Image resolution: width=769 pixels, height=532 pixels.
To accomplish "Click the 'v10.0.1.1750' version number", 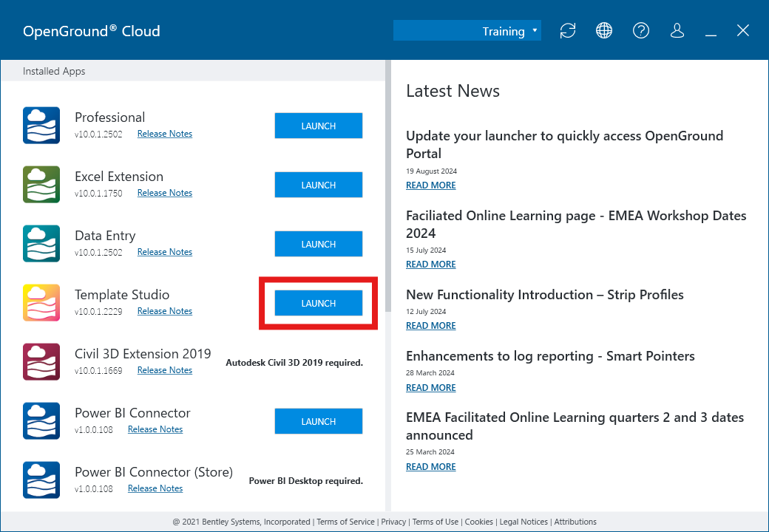I will pyautogui.click(x=98, y=193).
